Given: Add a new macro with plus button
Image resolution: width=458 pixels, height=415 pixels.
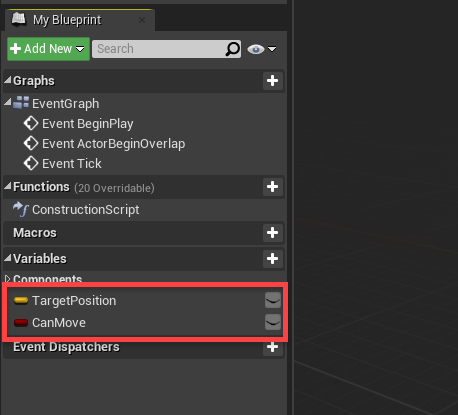Looking at the screenshot, I should [273, 233].
